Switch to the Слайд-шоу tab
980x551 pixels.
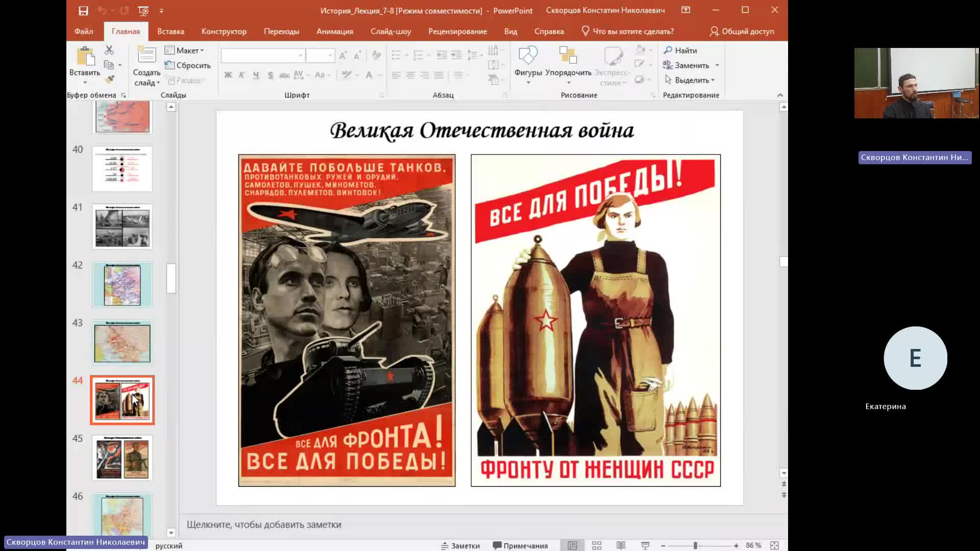pyautogui.click(x=390, y=31)
